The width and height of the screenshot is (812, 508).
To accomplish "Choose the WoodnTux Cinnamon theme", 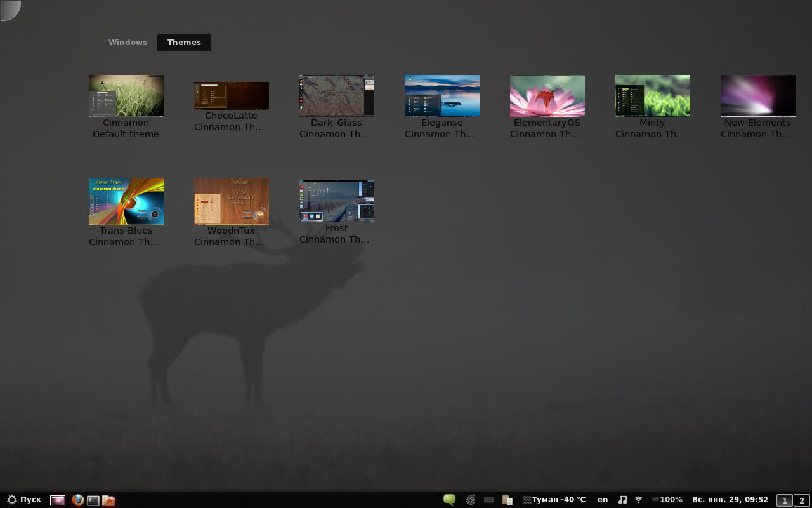I will (x=231, y=201).
